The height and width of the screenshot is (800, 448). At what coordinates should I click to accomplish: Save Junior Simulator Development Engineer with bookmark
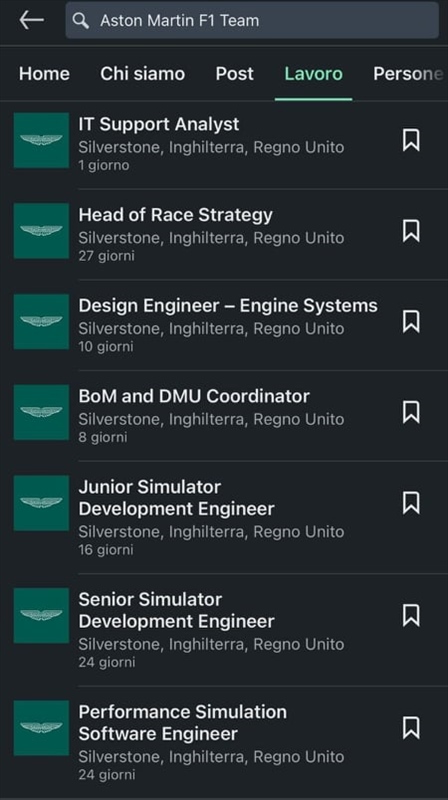[x=411, y=503]
